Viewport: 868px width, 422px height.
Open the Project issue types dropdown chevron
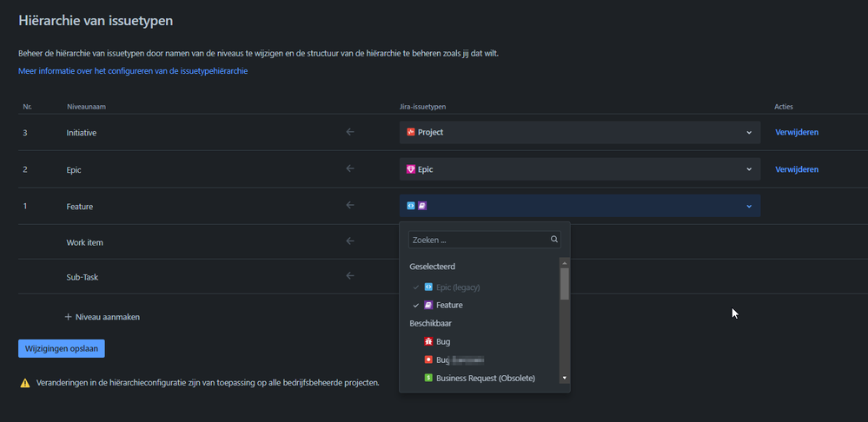(x=749, y=133)
